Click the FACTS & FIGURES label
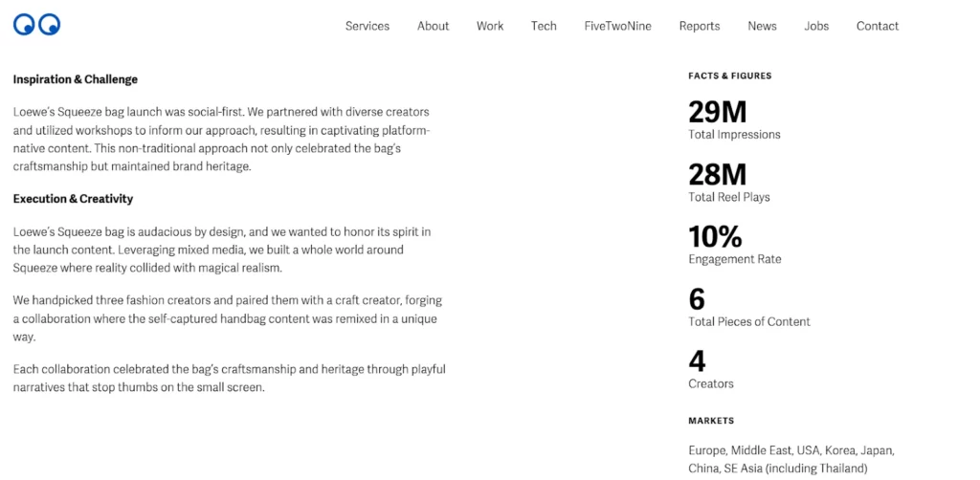980x480 pixels. click(730, 76)
